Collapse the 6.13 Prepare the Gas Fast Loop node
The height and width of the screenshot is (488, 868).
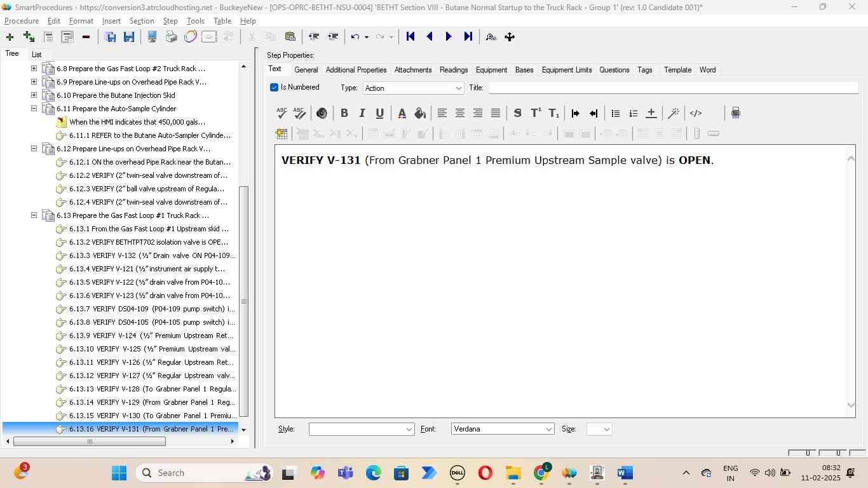click(34, 215)
